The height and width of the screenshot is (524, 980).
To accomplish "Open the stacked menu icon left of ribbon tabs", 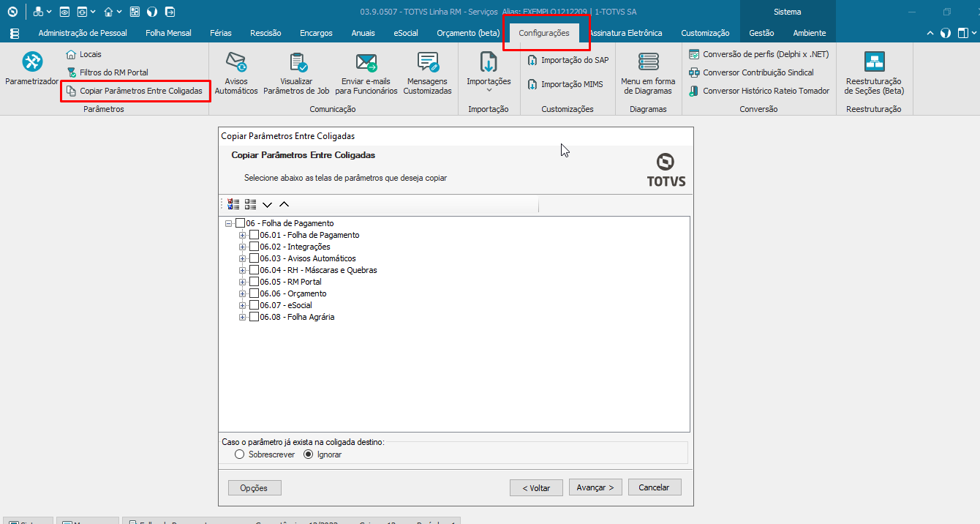I will point(15,33).
